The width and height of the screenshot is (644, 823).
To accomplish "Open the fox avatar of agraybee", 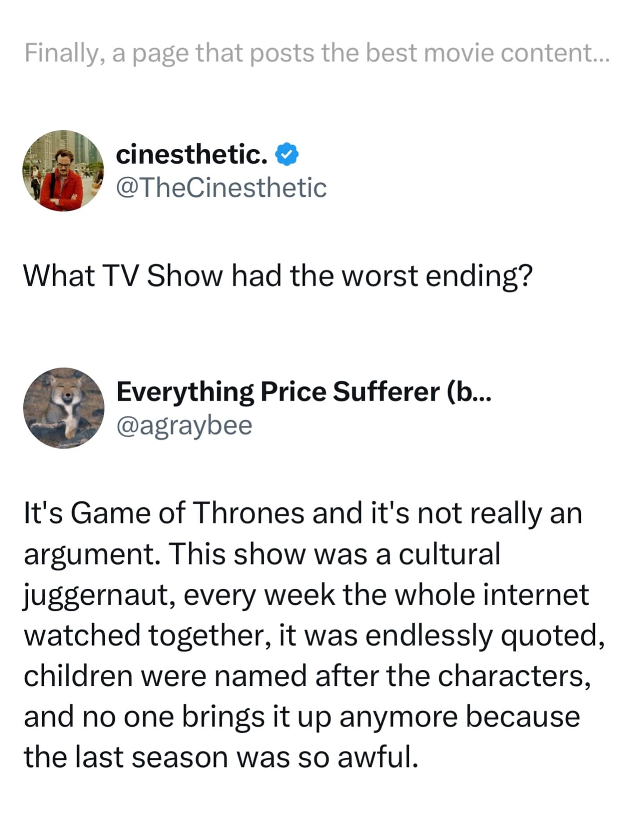I will [64, 408].
